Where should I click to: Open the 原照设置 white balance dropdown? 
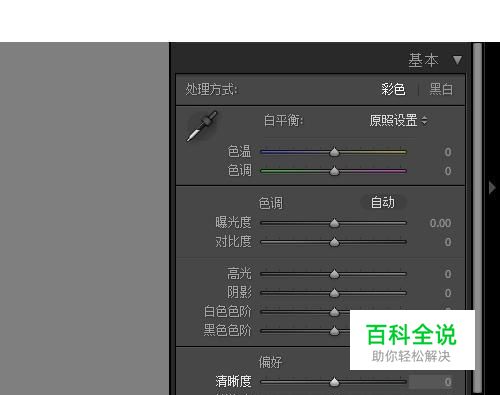point(398,120)
